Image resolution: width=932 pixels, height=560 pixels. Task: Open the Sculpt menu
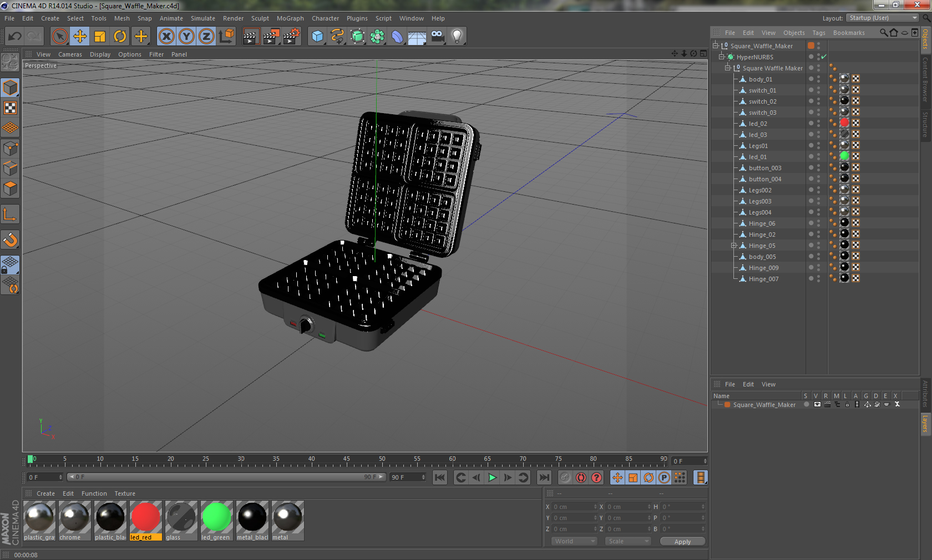[260, 18]
